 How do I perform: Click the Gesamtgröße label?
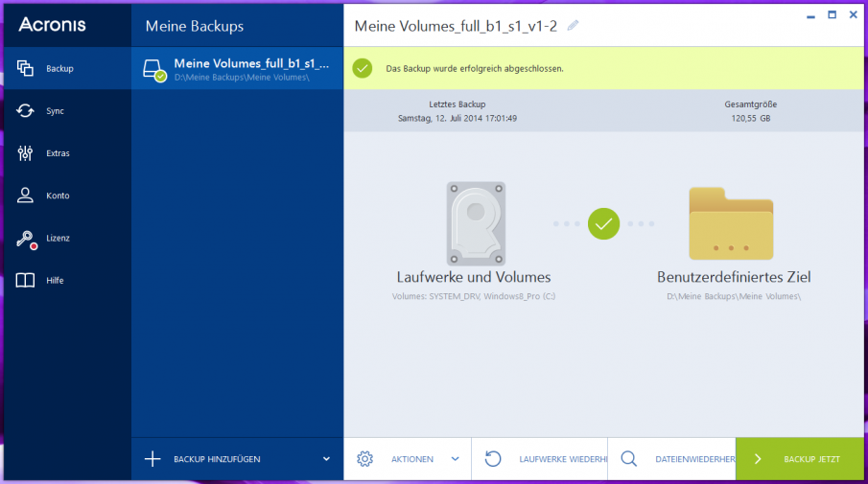click(x=751, y=104)
